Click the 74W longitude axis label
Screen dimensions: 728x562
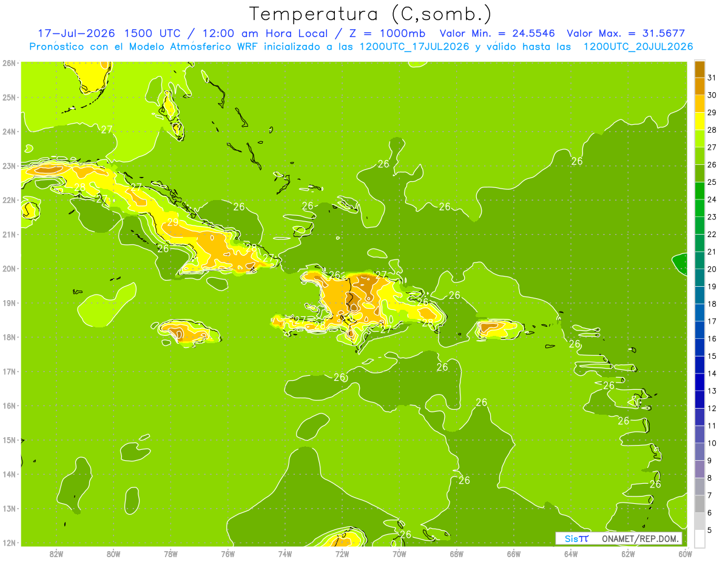coord(285,553)
